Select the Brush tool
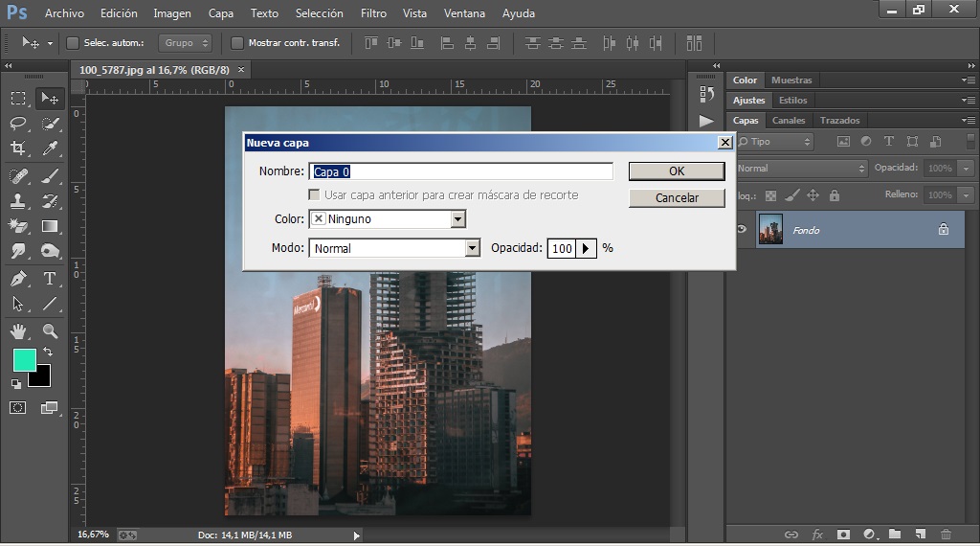Viewport: 980px width, 546px height. coord(50,176)
